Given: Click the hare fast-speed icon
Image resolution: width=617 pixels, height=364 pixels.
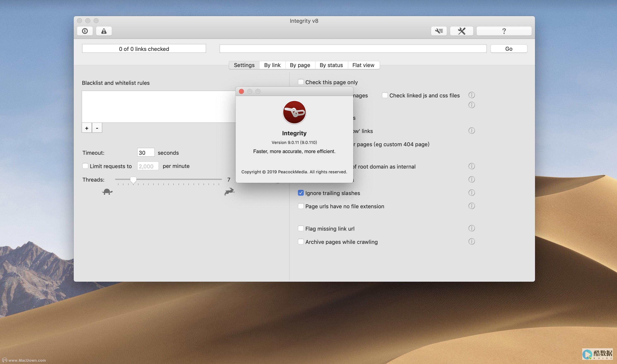Looking at the screenshot, I should coord(229,191).
